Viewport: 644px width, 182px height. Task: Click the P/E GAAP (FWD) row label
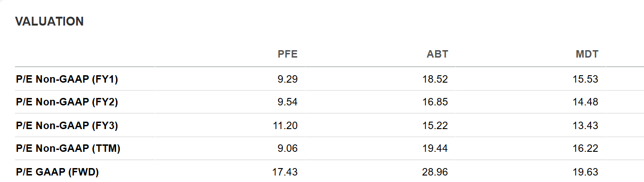tap(57, 172)
